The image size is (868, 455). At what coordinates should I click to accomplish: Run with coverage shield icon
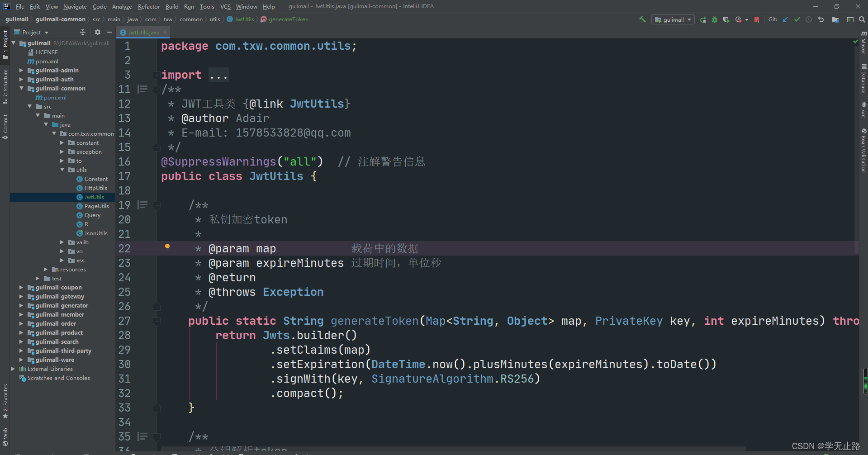pos(726,19)
